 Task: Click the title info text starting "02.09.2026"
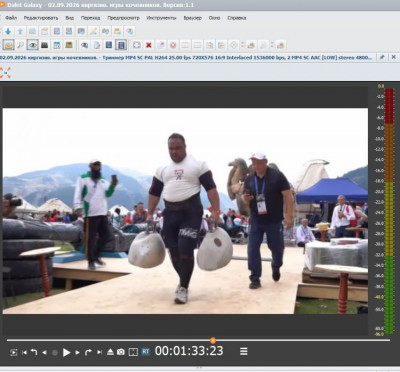click(x=186, y=57)
